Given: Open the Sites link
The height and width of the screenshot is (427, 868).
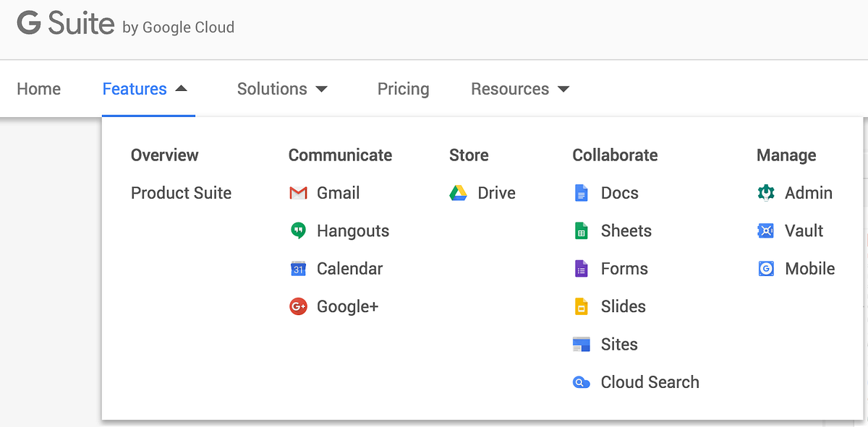Looking at the screenshot, I should pyautogui.click(x=619, y=344).
